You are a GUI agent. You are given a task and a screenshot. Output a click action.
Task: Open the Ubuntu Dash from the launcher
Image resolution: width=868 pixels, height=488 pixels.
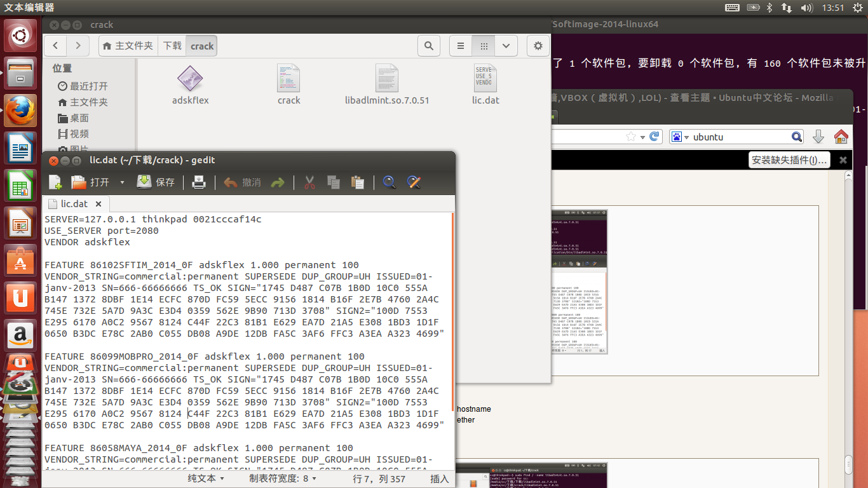coord(20,36)
